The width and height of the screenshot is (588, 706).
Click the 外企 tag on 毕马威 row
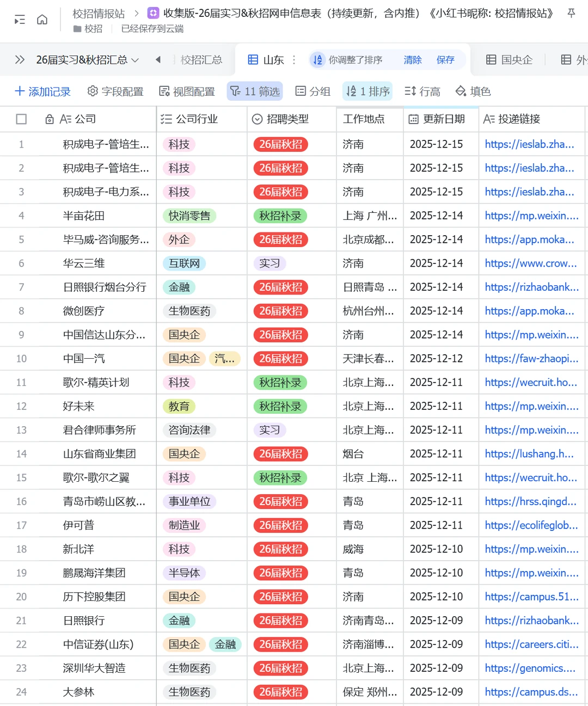[x=179, y=240]
